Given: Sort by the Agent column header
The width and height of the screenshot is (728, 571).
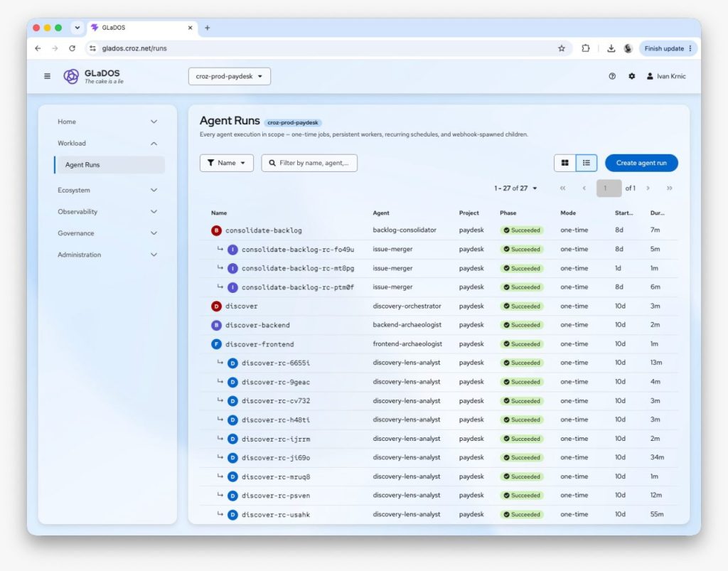Looking at the screenshot, I should 381,213.
